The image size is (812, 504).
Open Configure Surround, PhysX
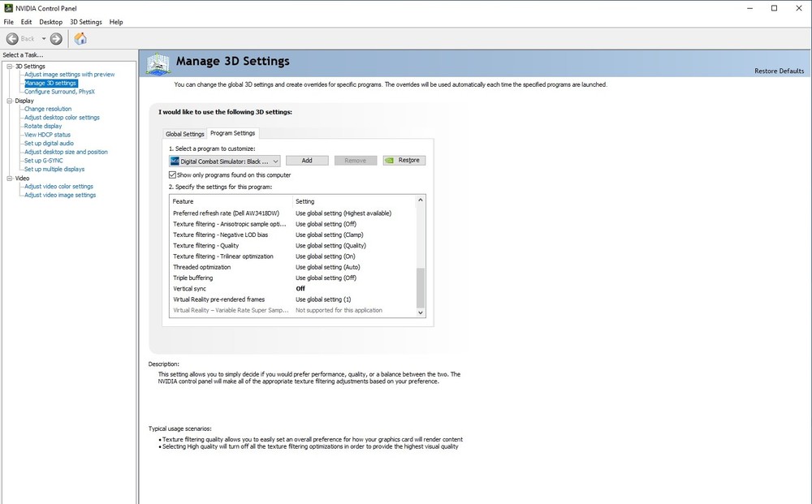click(x=59, y=92)
